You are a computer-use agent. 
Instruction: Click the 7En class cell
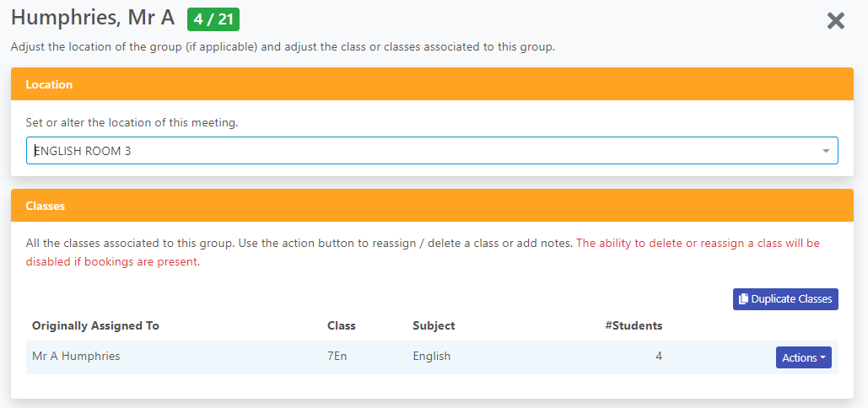(337, 356)
